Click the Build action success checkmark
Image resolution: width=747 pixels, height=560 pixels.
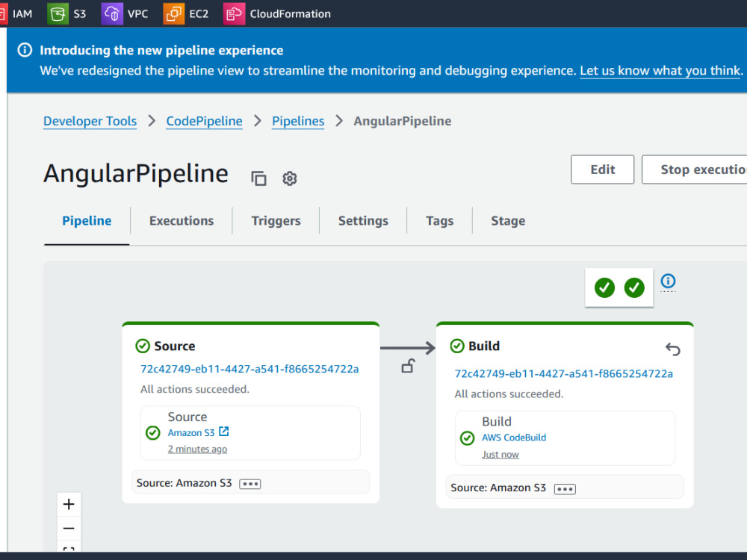pyautogui.click(x=468, y=438)
